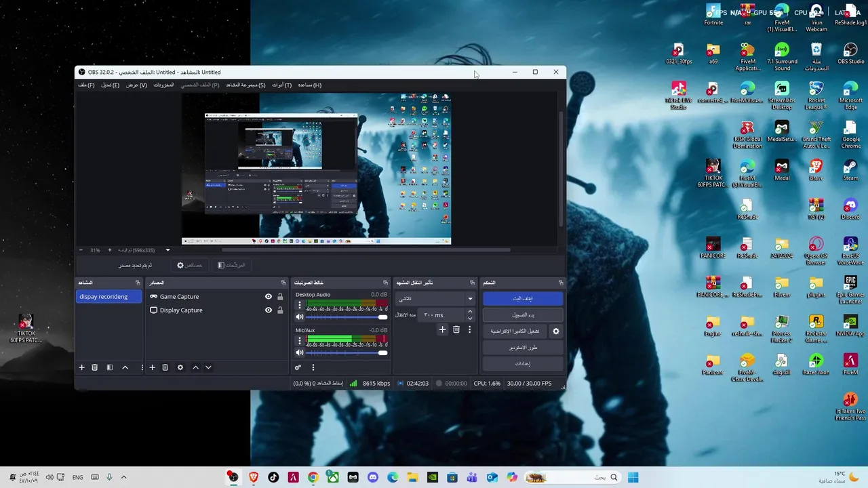Open transition properties three-dot menu
This screenshot has height=488, width=868.
(x=469, y=330)
